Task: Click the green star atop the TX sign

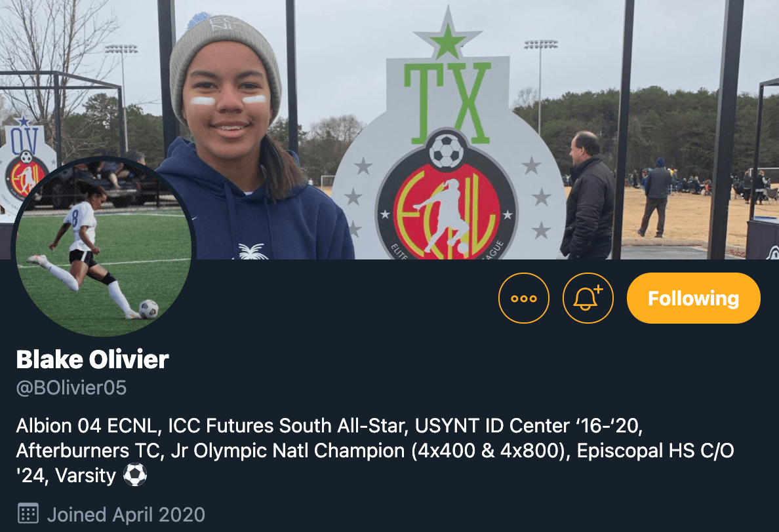Action: pyautogui.click(x=448, y=41)
